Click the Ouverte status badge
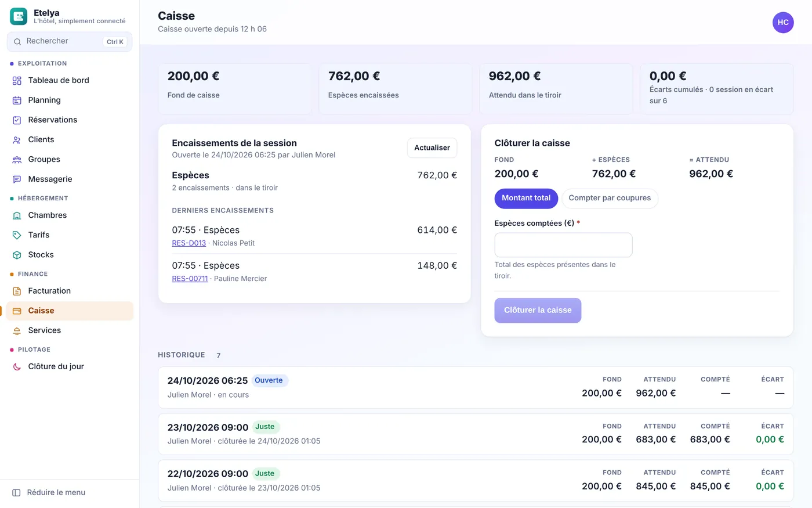The image size is (812, 508). (x=269, y=380)
